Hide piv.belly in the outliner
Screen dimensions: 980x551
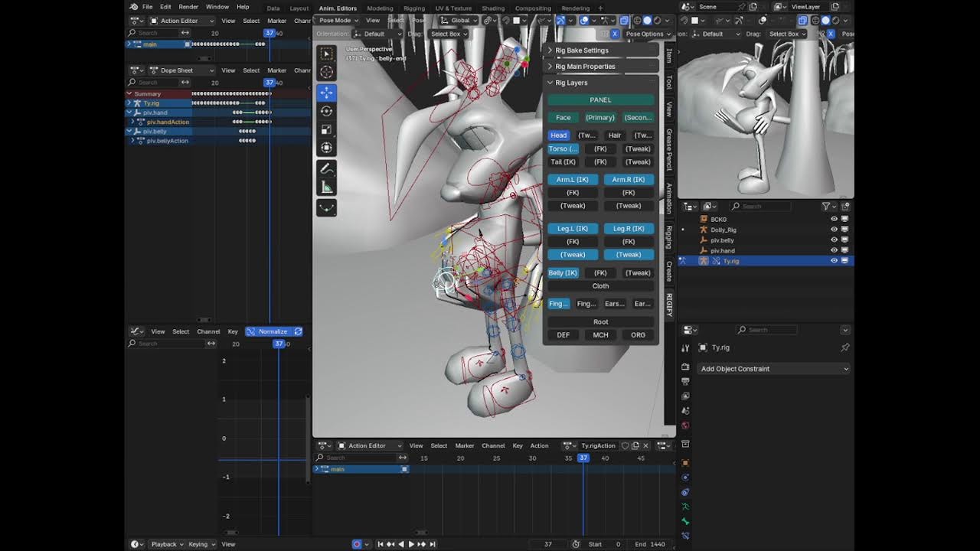click(x=834, y=240)
